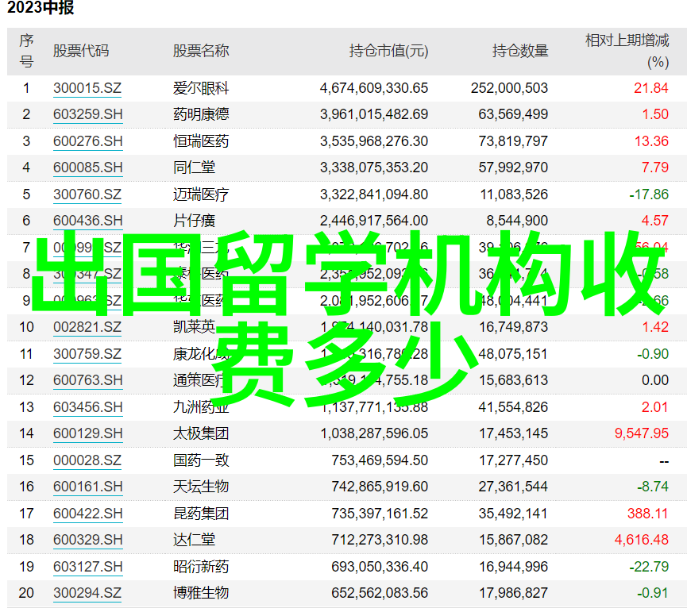Viewport: 687px width, 616px height.
Task: Open stock code link 600329.SH
Action: point(87,540)
